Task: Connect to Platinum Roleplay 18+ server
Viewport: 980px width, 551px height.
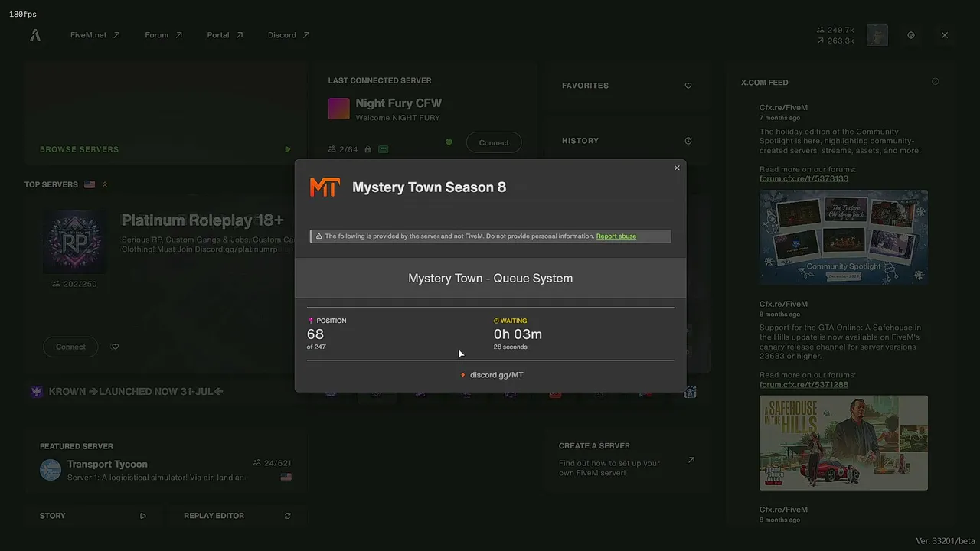Action: [70, 347]
